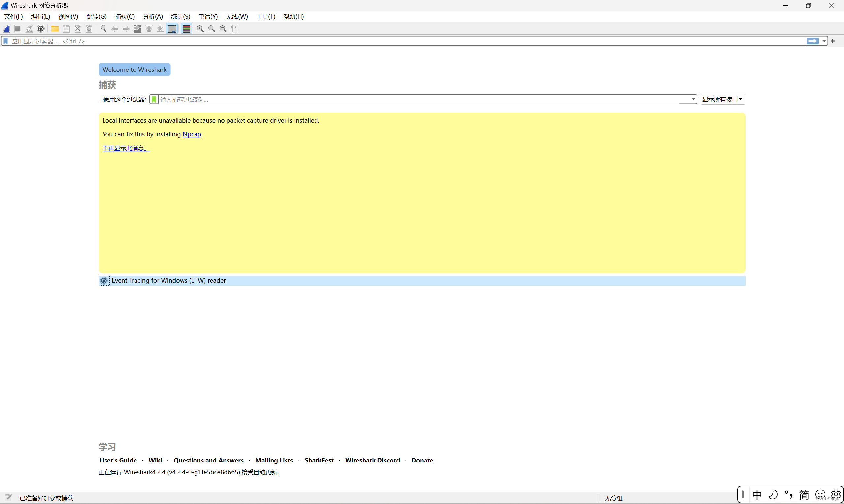Image resolution: width=844 pixels, height=504 pixels.
Task: Click the Welcome to Wireshark banner
Action: click(x=135, y=70)
